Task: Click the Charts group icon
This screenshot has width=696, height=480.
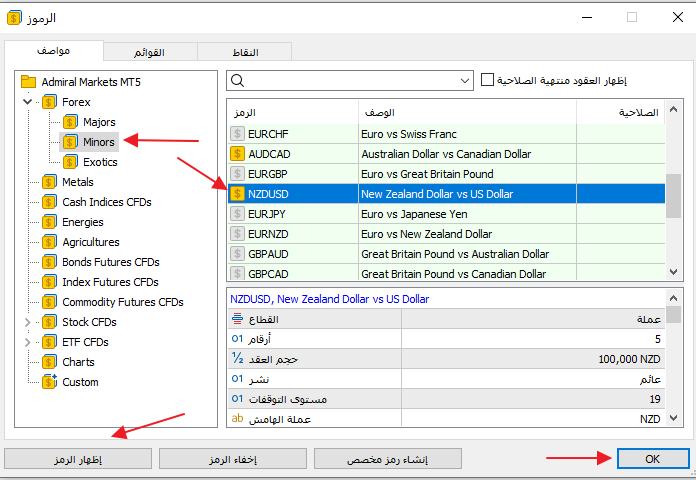Action: click(x=49, y=362)
